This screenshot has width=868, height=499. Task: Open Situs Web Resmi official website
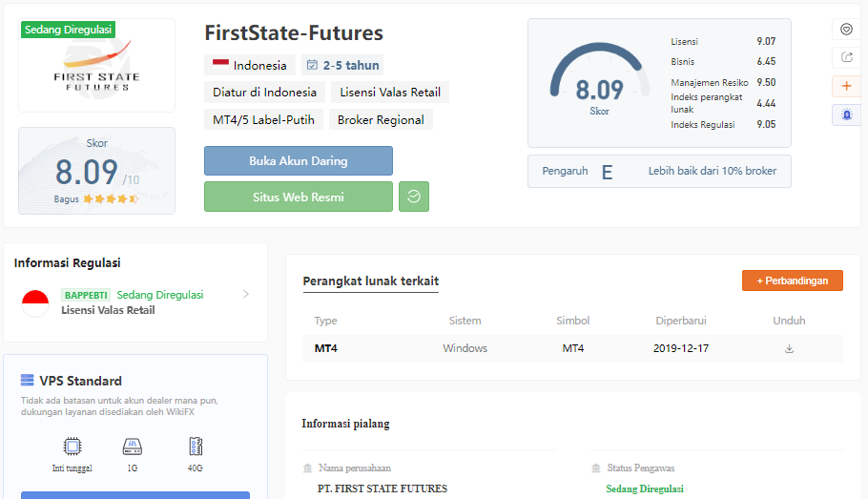click(x=298, y=197)
